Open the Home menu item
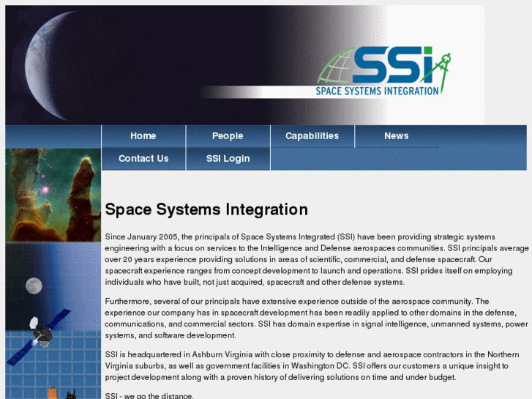 [143, 136]
